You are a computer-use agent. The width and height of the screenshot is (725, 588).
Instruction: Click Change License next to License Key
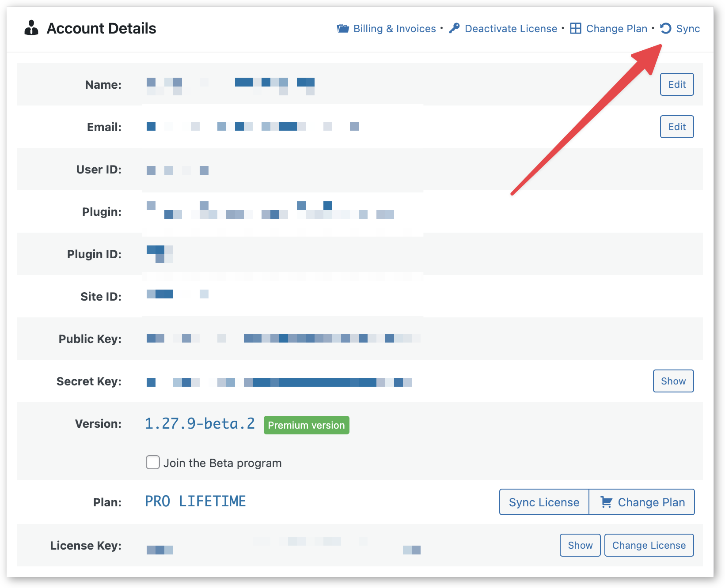click(x=649, y=545)
